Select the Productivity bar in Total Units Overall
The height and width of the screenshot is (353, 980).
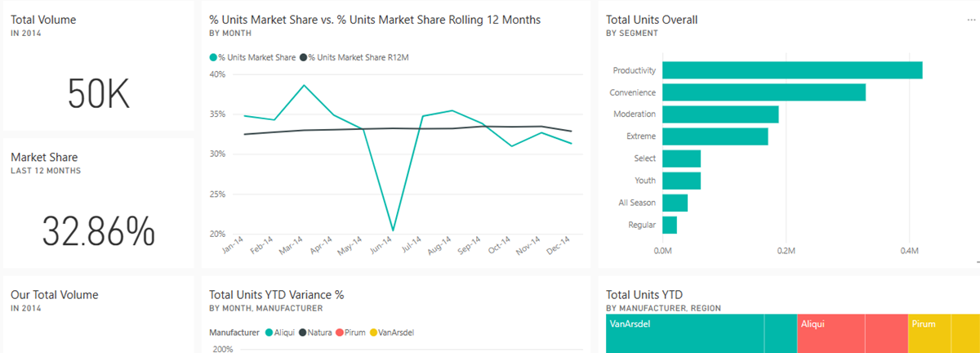[792, 70]
